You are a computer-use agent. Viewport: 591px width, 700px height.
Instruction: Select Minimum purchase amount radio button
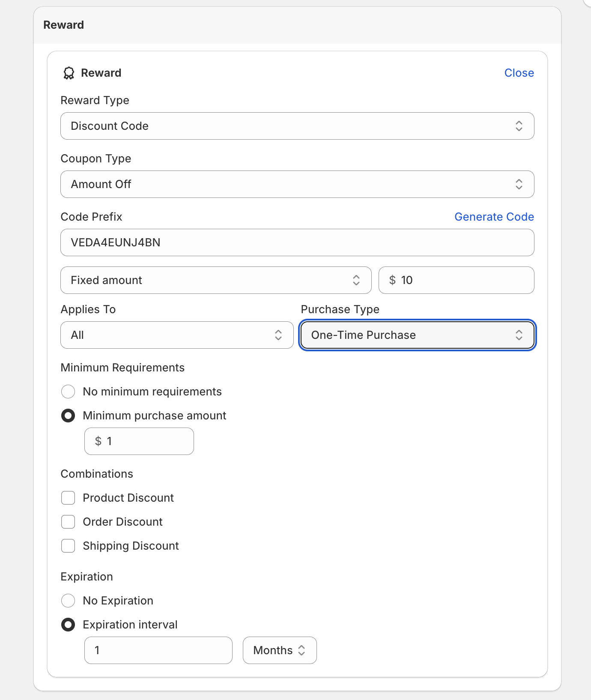point(68,416)
